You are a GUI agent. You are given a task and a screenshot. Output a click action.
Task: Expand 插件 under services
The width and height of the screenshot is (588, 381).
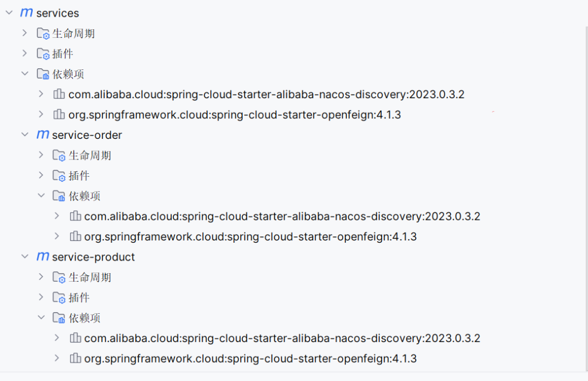point(25,53)
